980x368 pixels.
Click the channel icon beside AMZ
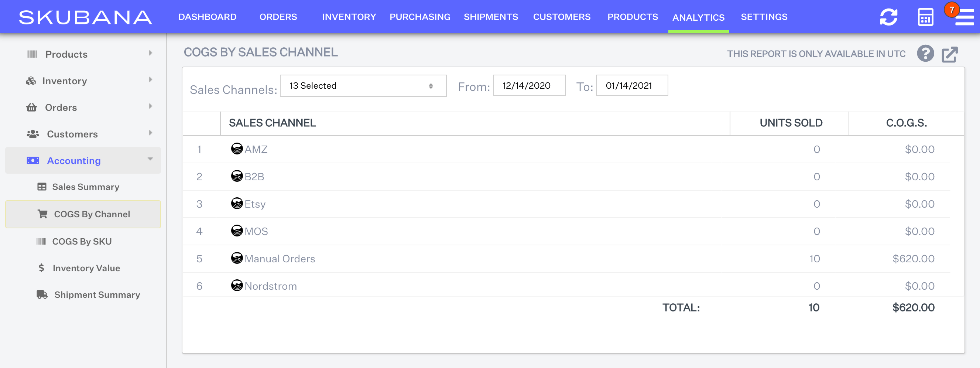(237, 149)
